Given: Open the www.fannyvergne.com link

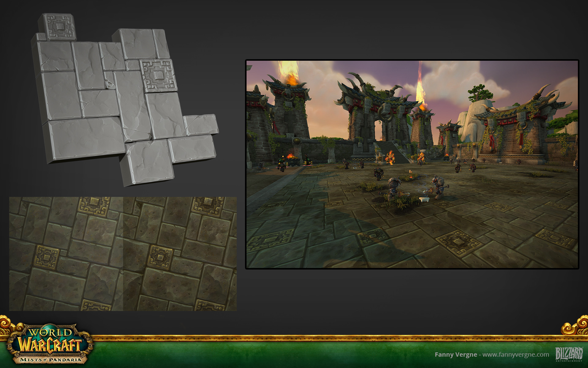Looking at the screenshot, I should [516, 355].
